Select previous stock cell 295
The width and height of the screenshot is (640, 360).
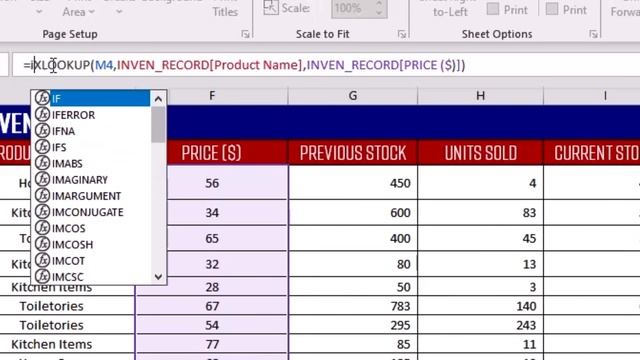pyautogui.click(x=353, y=325)
